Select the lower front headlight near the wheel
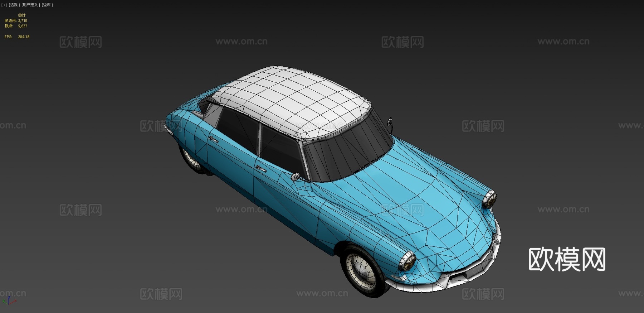 (x=407, y=261)
